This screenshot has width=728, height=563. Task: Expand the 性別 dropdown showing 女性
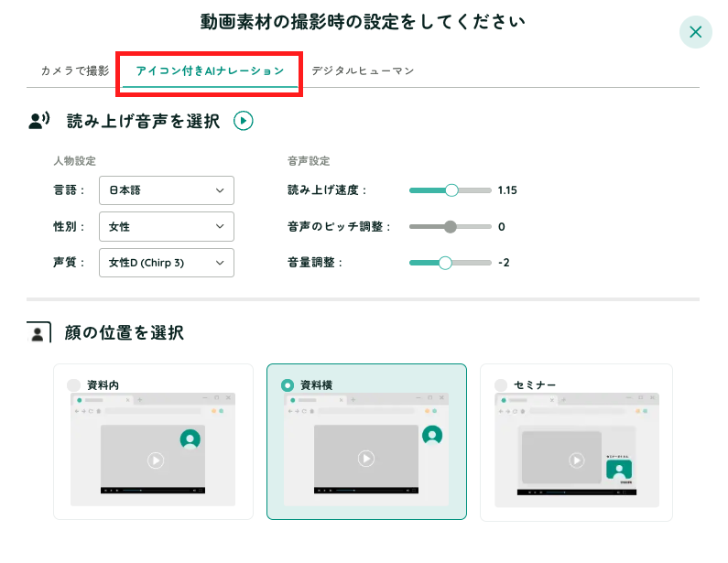point(166,226)
